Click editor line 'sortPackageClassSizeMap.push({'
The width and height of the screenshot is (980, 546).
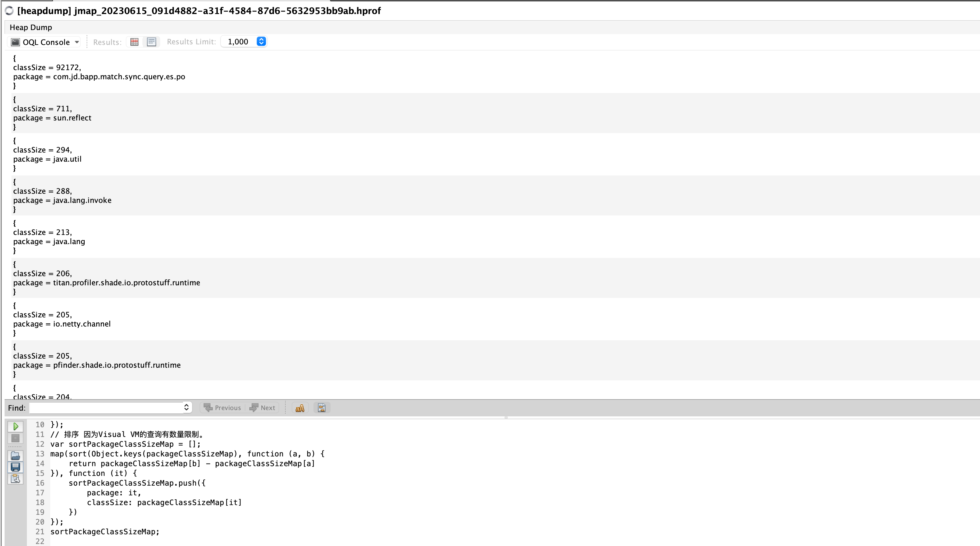(x=137, y=483)
